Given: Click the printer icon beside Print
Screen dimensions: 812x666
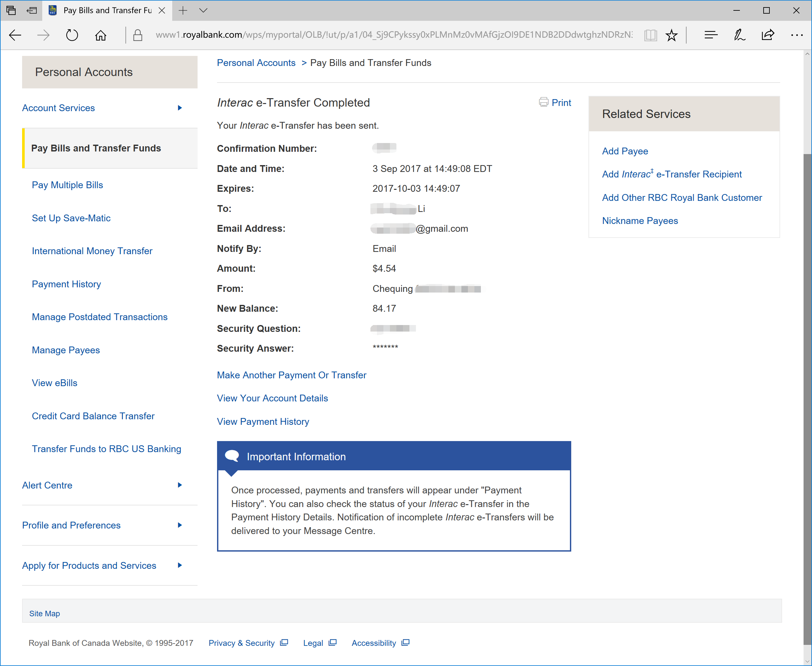Looking at the screenshot, I should (544, 102).
